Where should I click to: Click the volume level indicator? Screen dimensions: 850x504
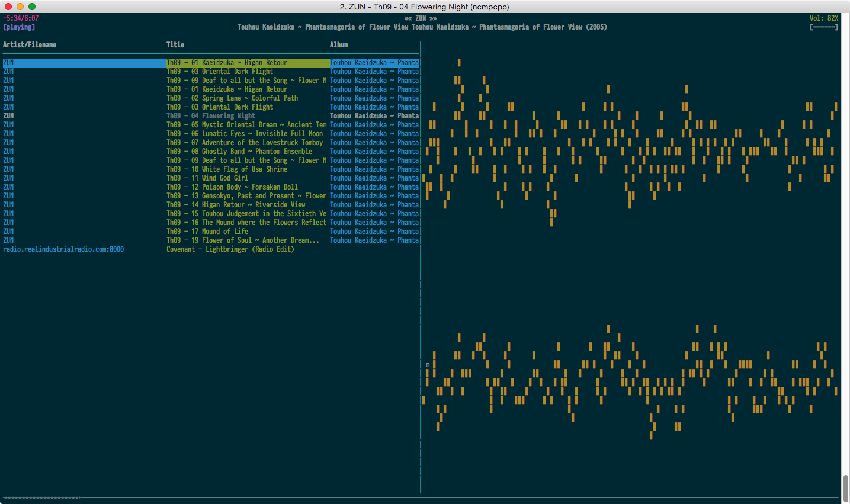pyautogui.click(x=824, y=18)
